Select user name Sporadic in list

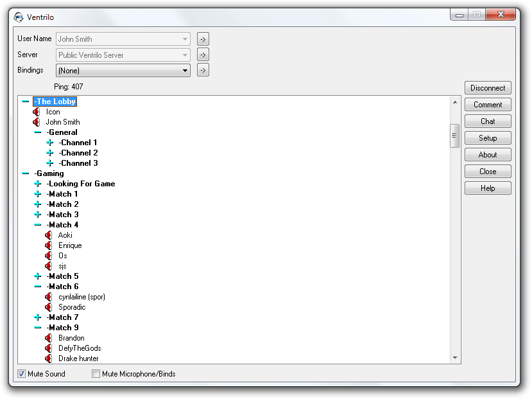(72, 307)
